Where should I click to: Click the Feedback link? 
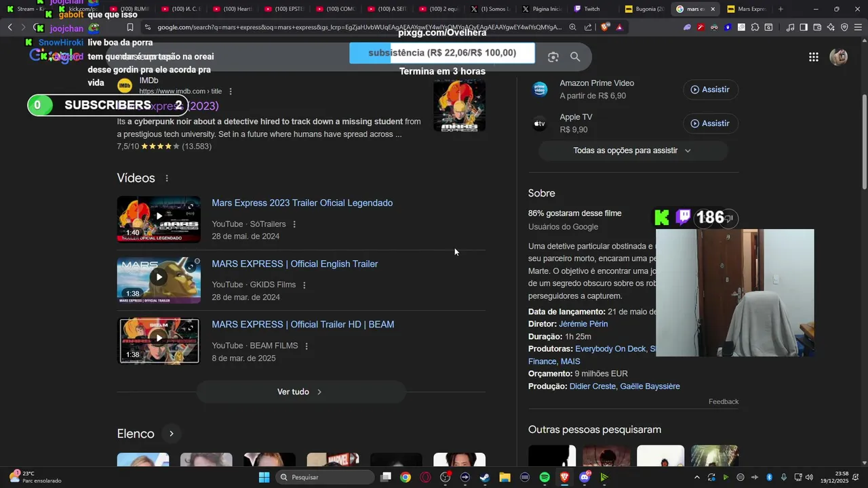[724, 402]
